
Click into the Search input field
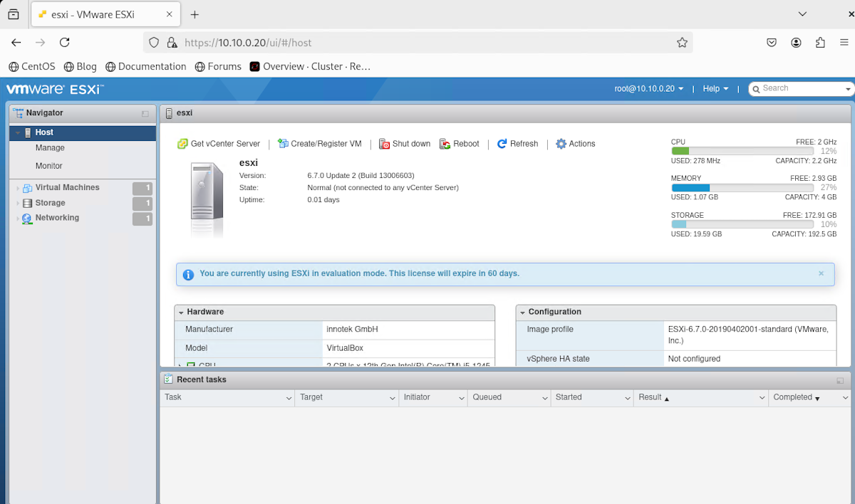pyautogui.click(x=801, y=89)
